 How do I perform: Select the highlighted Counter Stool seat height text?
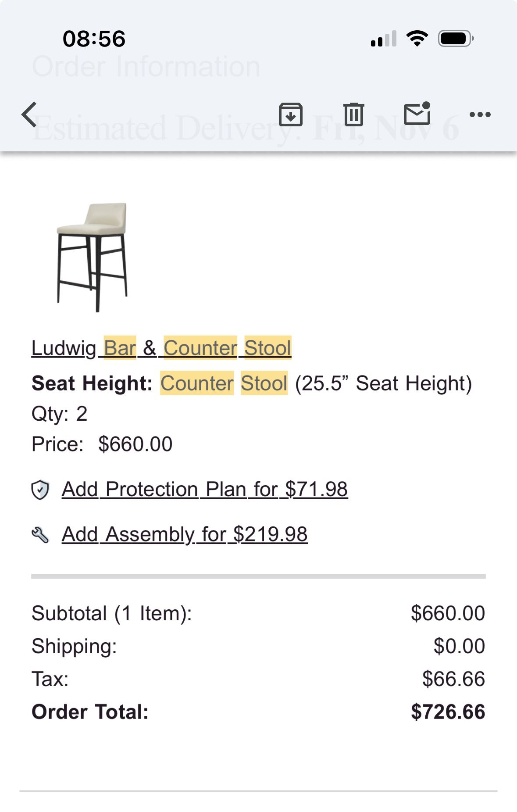point(224,383)
